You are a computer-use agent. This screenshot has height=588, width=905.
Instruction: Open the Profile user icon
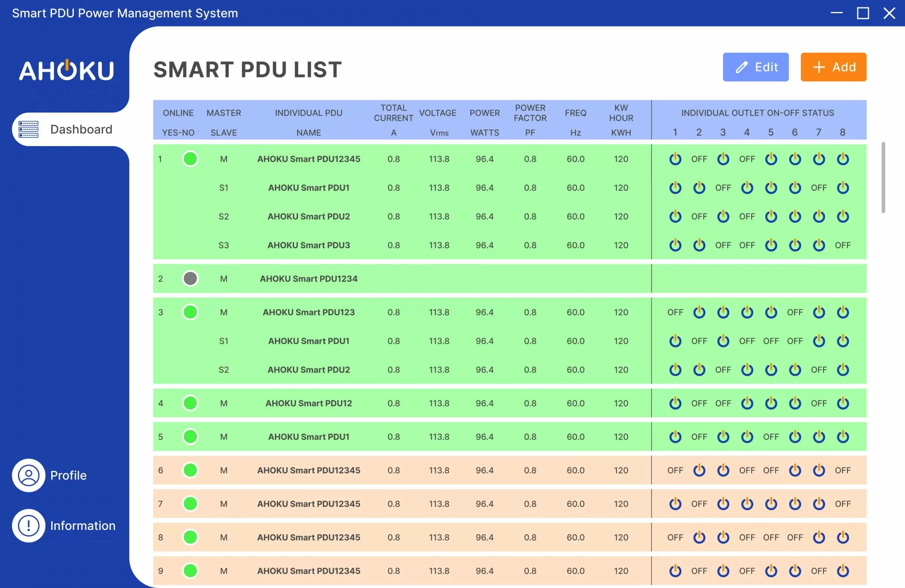click(x=29, y=476)
